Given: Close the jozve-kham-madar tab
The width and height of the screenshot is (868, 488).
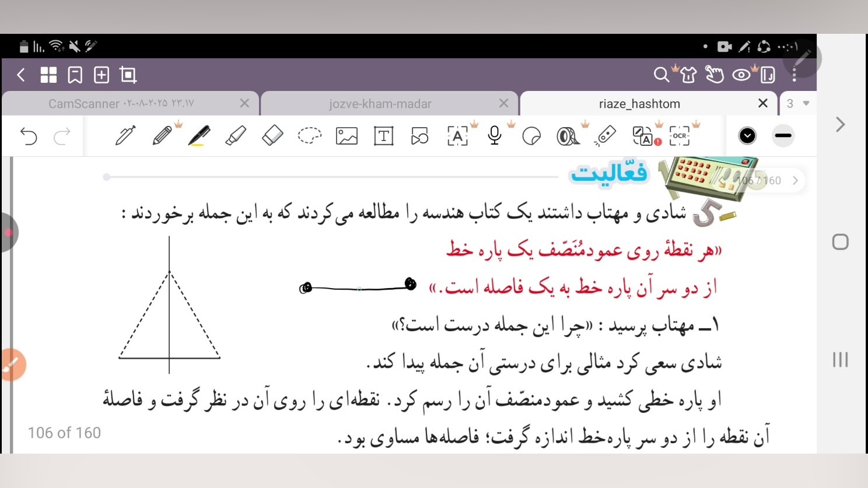Looking at the screenshot, I should 504,103.
